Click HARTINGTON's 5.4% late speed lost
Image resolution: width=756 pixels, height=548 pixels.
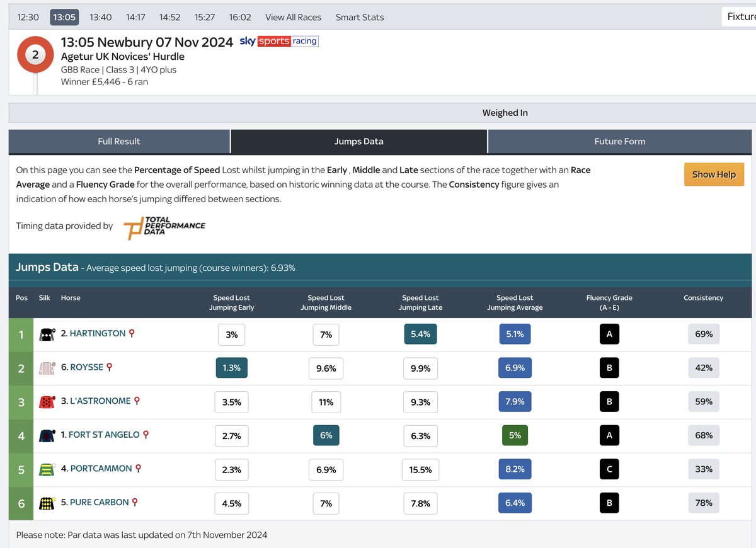point(420,334)
